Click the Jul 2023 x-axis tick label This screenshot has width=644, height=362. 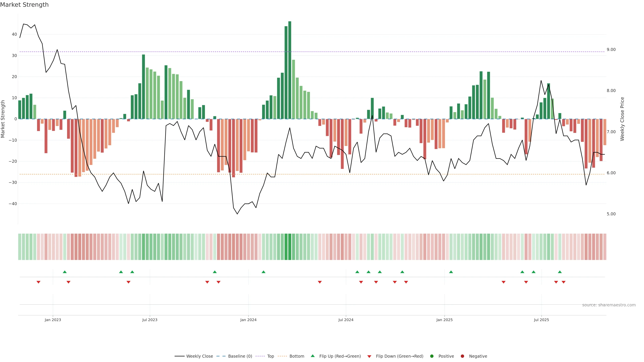(x=150, y=320)
